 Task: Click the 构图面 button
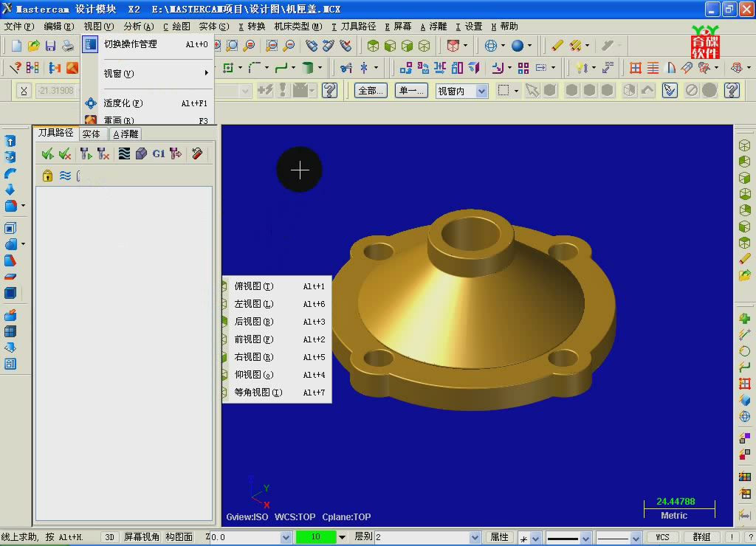click(x=179, y=537)
